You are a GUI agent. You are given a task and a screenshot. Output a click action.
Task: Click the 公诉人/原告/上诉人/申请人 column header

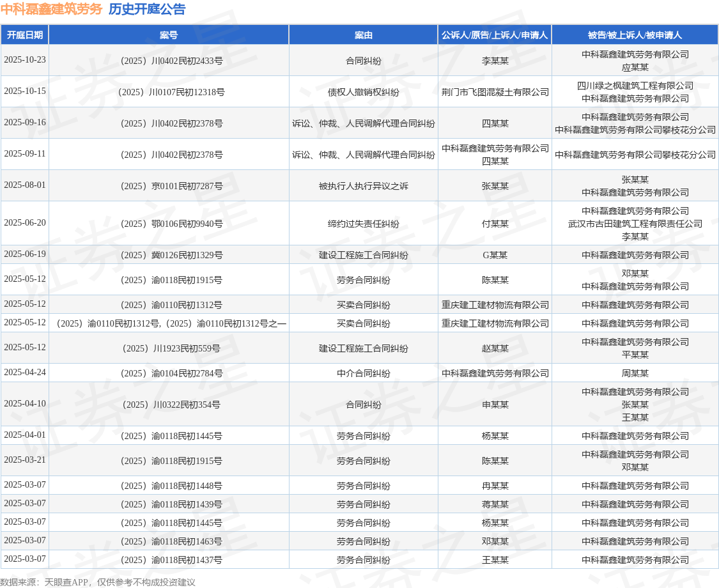point(495,35)
